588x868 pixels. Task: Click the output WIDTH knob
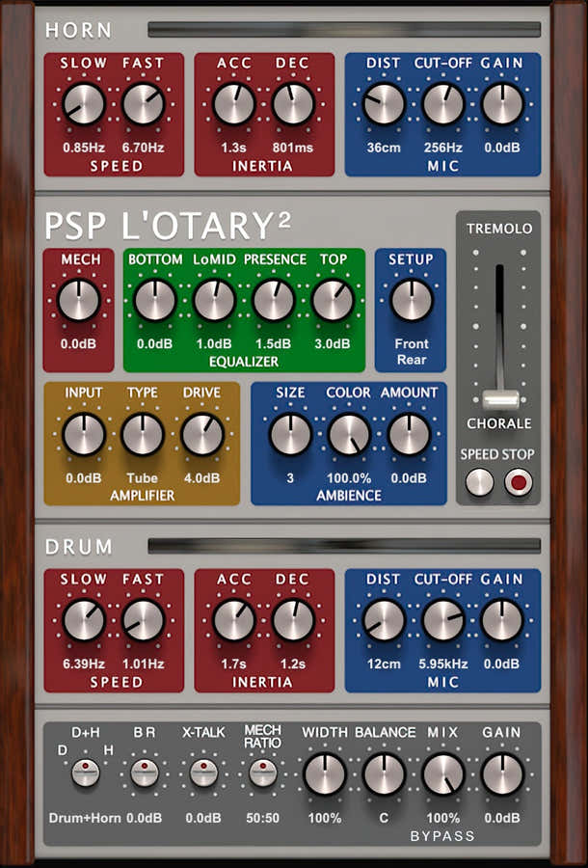point(325,773)
